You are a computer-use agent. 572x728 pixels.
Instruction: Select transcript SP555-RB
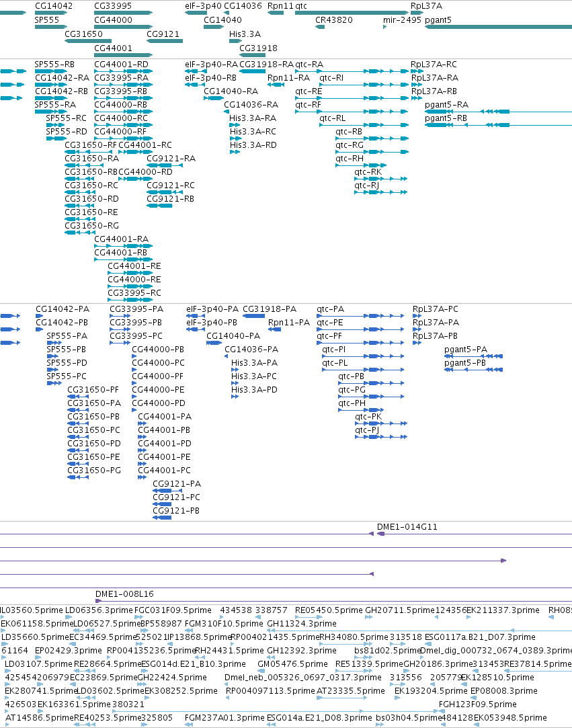(x=54, y=64)
